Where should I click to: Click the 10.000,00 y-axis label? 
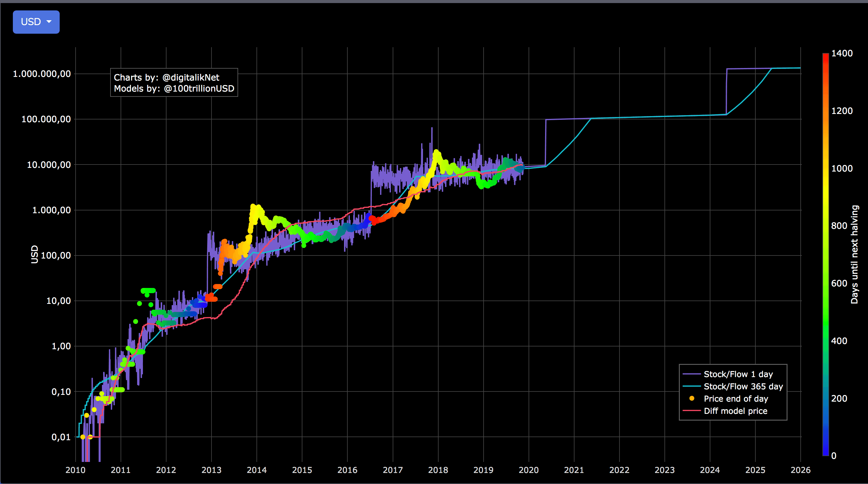click(x=49, y=165)
